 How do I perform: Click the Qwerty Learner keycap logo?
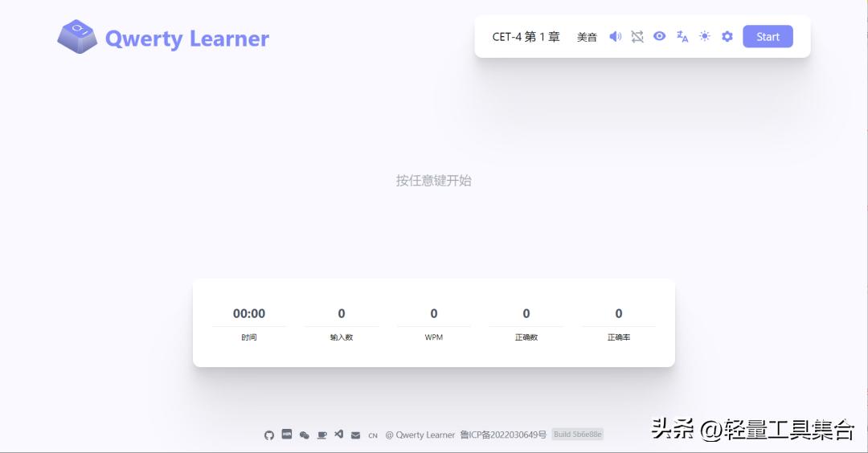(77, 36)
